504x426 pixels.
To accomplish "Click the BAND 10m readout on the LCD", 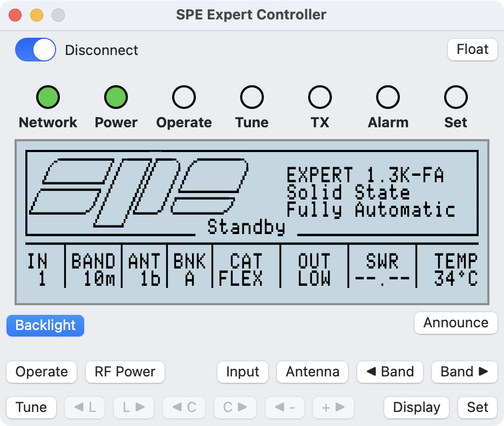I will pyautogui.click(x=93, y=269).
